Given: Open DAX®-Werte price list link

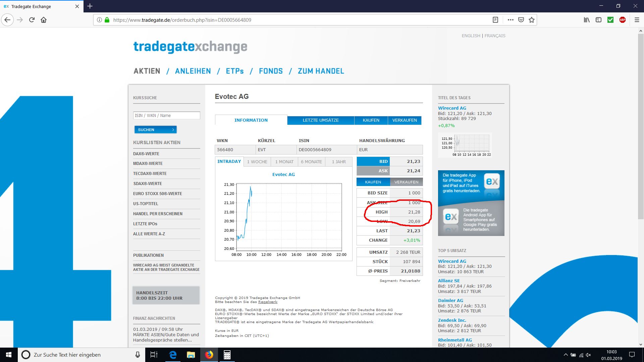Looking at the screenshot, I should pyautogui.click(x=146, y=154).
